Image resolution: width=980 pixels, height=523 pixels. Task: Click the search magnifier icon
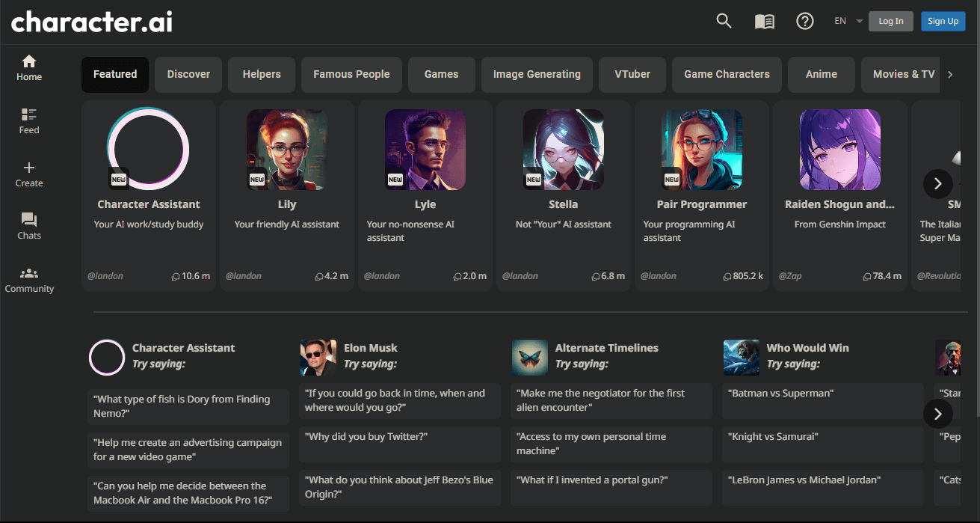click(x=724, y=21)
